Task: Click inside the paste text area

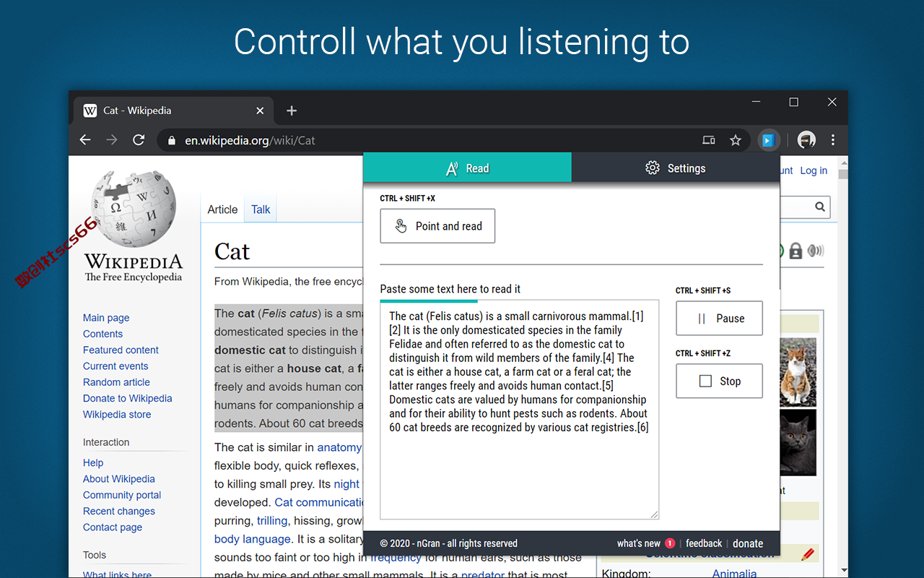Action: [519, 410]
